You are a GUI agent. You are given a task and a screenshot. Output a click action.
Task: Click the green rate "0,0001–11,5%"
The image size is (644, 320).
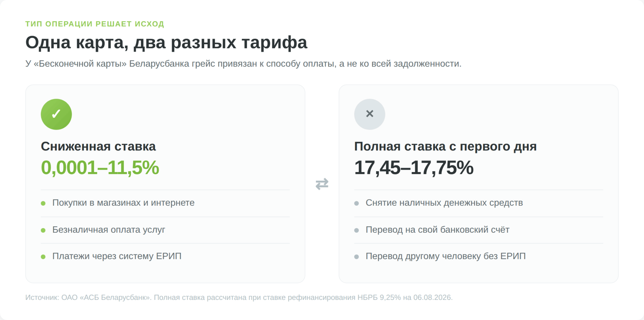tap(100, 167)
